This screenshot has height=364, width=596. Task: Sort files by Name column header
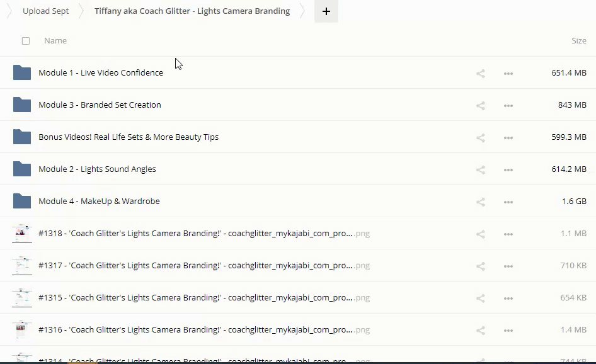(x=55, y=41)
